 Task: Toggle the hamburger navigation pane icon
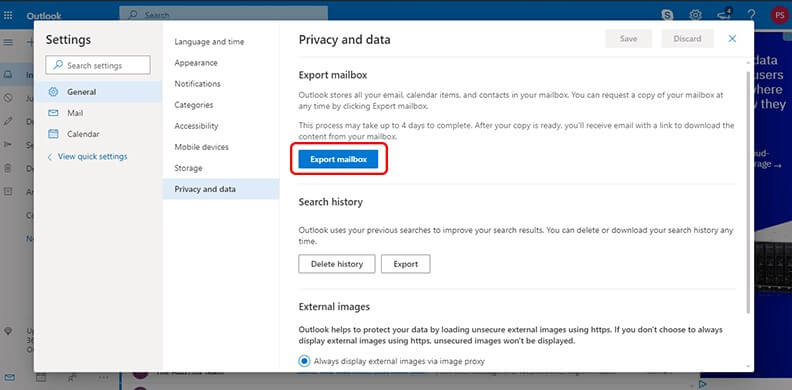(x=8, y=42)
